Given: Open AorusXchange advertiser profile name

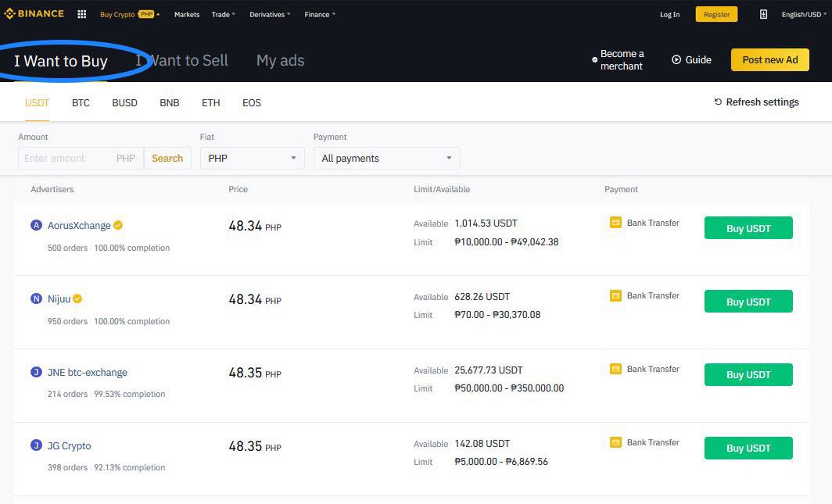Looking at the screenshot, I should coord(79,225).
